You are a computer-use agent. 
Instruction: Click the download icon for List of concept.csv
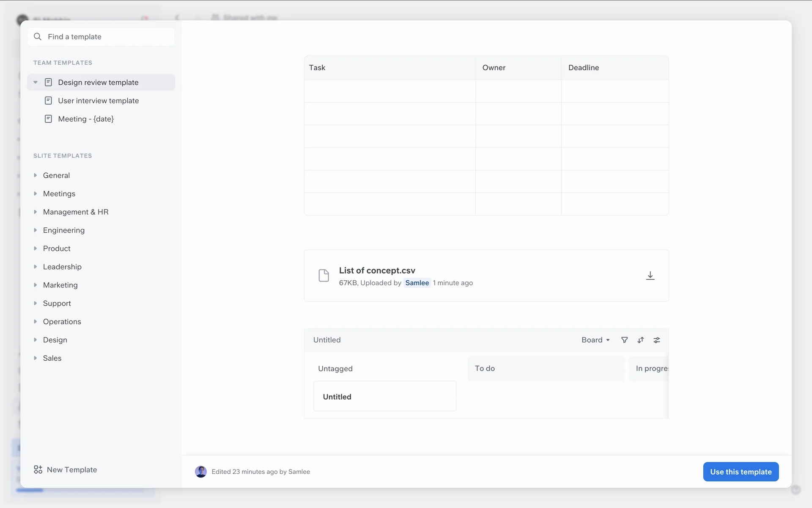650,276
